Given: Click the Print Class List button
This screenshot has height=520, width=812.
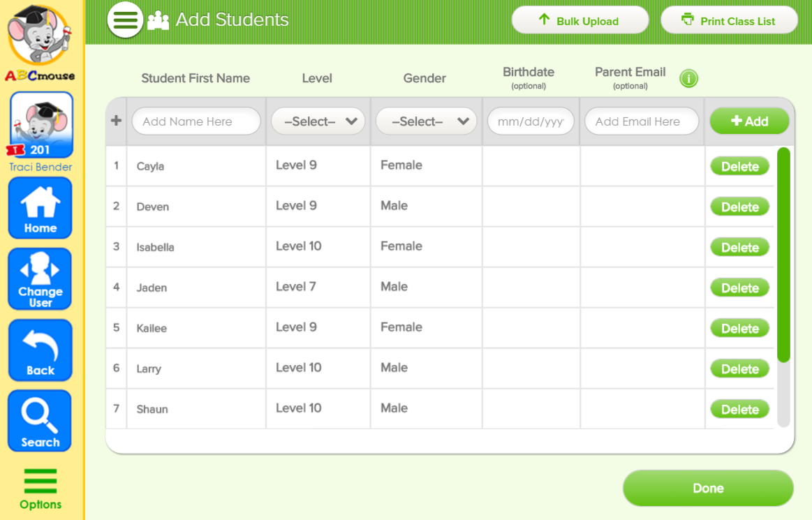Looking at the screenshot, I should coord(728,21).
